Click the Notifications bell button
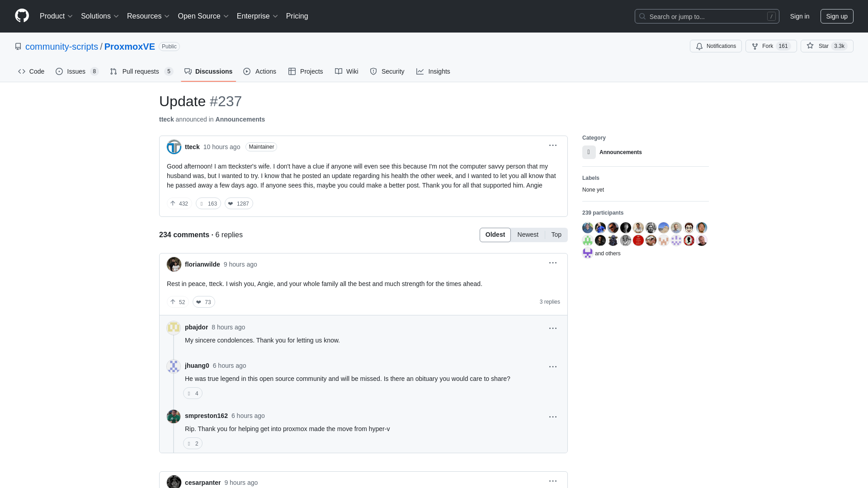 click(x=716, y=46)
